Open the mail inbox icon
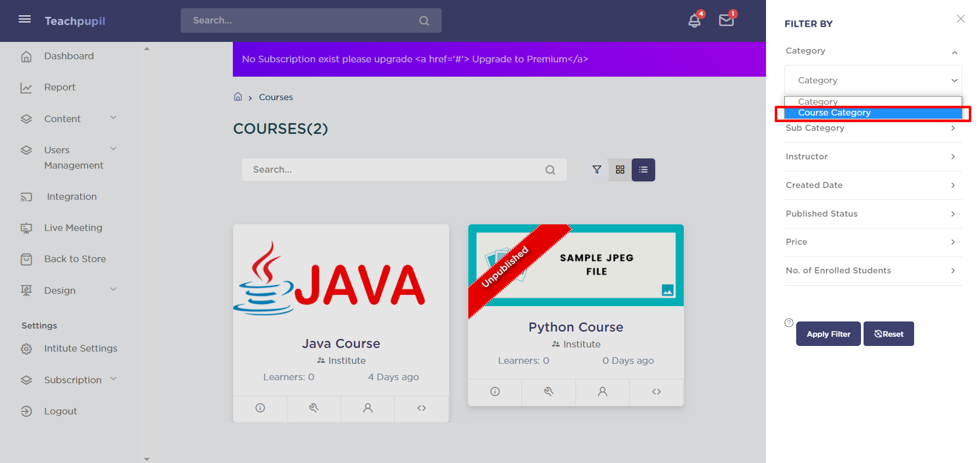This screenshot has width=980, height=463. (726, 20)
